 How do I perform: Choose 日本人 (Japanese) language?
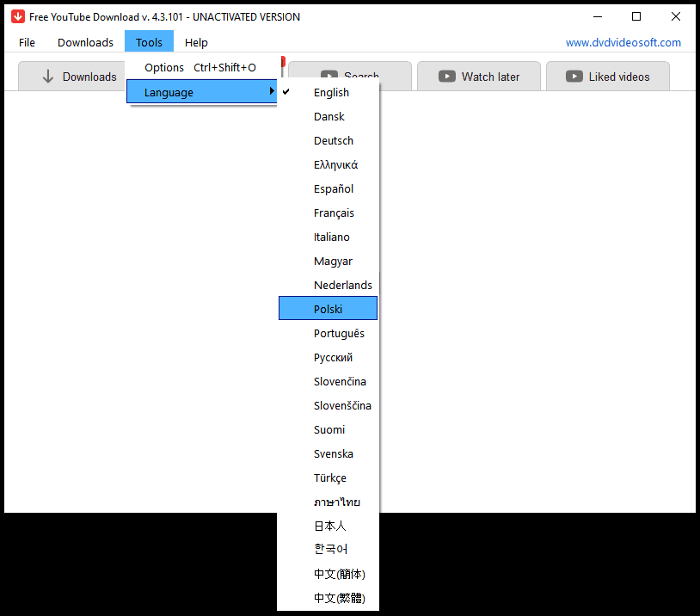click(329, 527)
